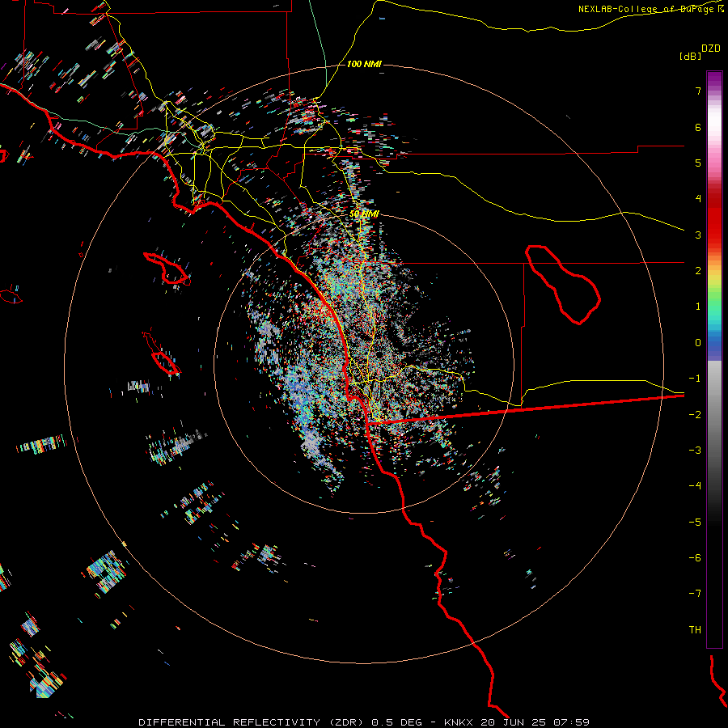Image resolution: width=728 pixels, height=728 pixels.
Task: Click the NEXLAB-College of DuPage watermark text
Action: [x=650, y=9]
